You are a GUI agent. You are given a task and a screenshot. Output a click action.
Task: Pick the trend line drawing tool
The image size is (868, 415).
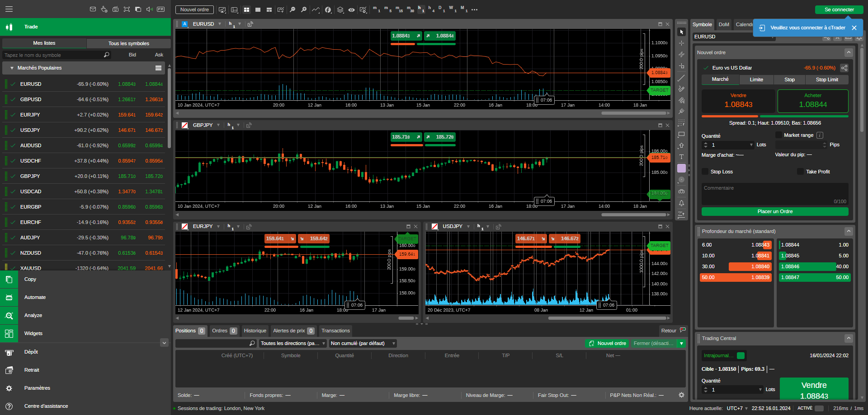pyautogui.click(x=682, y=78)
